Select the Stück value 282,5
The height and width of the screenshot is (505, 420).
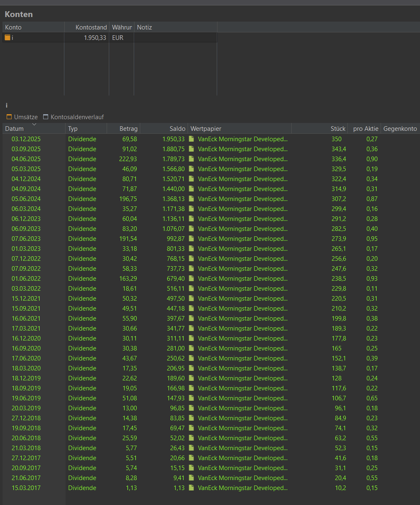[x=338, y=229]
